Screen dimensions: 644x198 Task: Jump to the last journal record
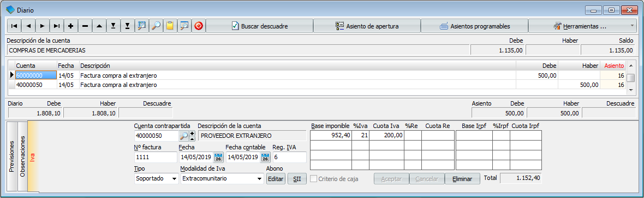[57, 26]
